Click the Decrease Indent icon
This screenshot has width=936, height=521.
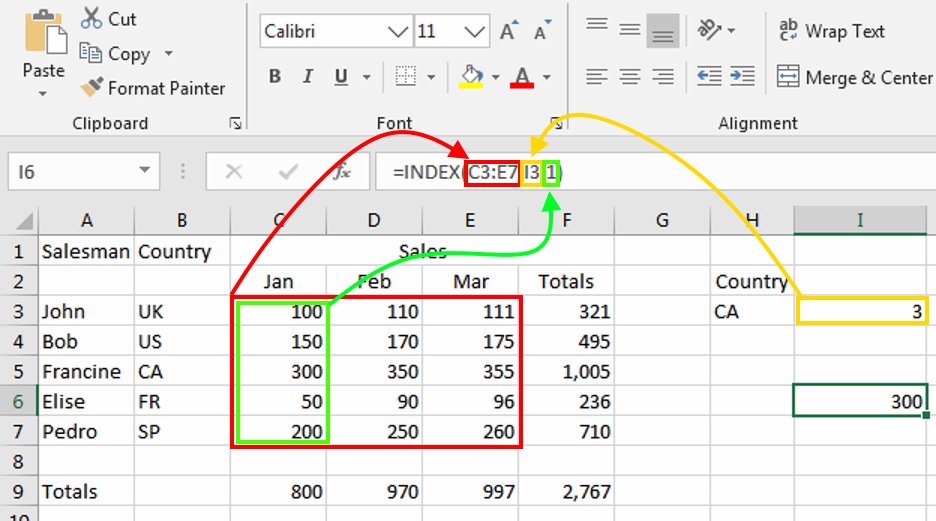pyautogui.click(x=709, y=76)
